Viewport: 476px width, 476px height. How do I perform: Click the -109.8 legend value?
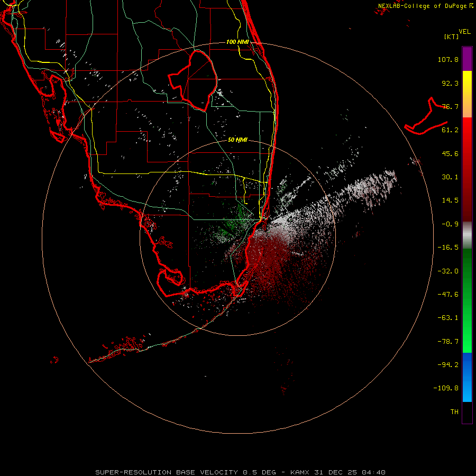tap(446, 388)
